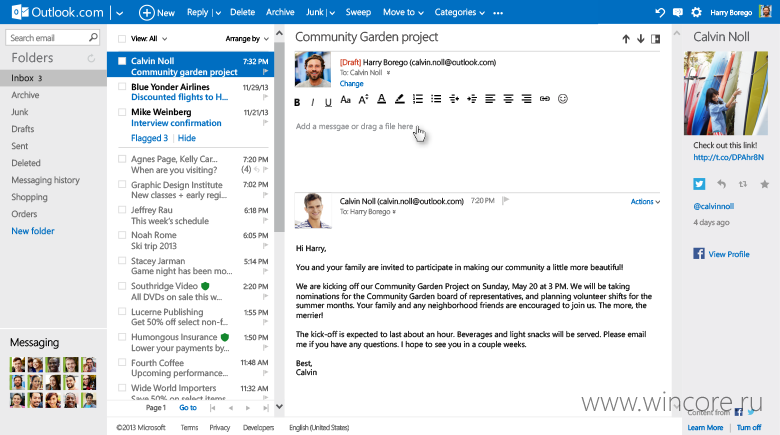
Task: Open the Arrange by dropdown
Action: coord(247,39)
